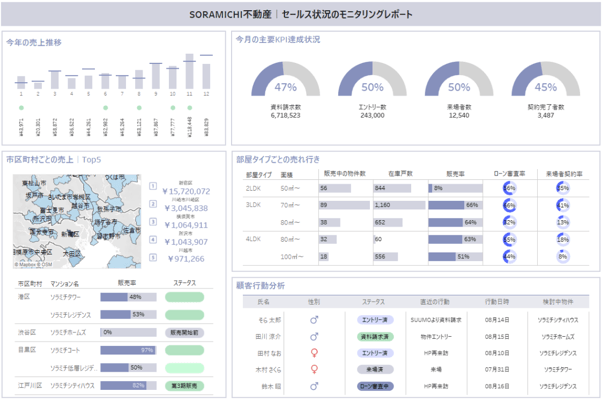Click the male gender icon for そら太郎
Image resolution: width=602 pixels, height=399 pixels.
tap(314, 320)
